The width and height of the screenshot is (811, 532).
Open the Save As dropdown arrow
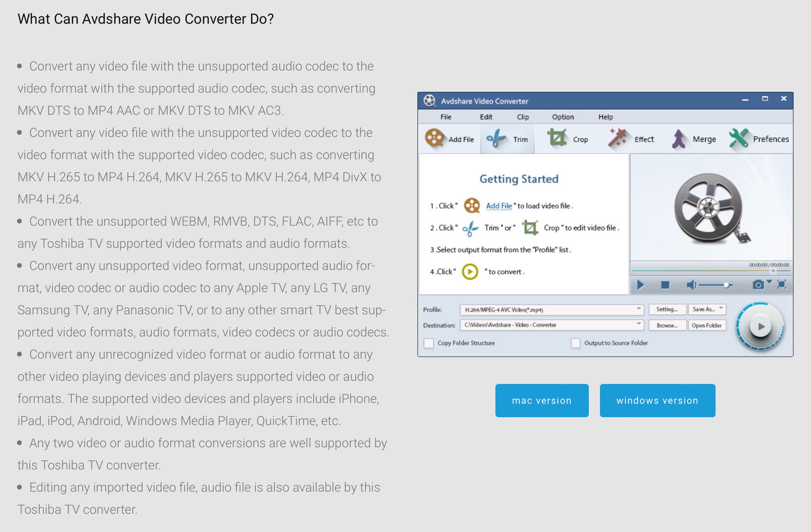pyautogui.click(x=721, y=309)
